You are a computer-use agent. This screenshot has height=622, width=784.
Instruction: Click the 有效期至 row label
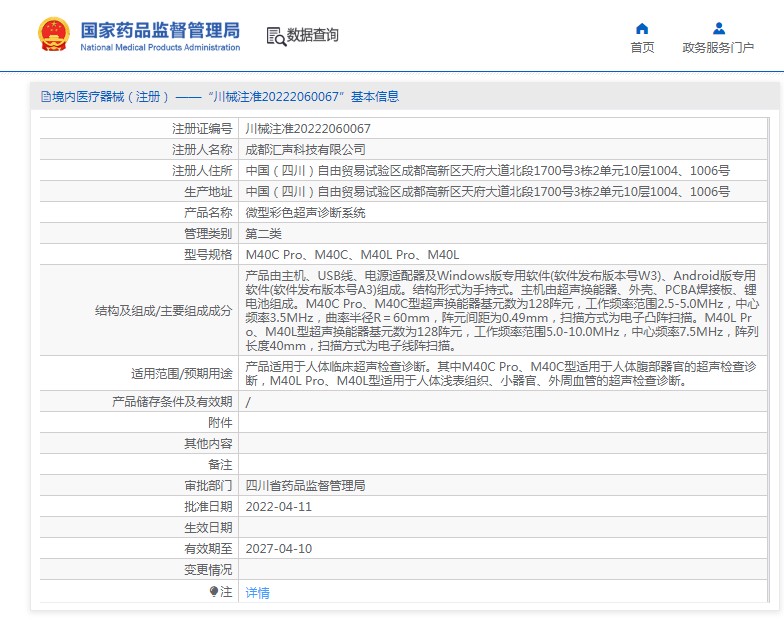pos(208,549)
